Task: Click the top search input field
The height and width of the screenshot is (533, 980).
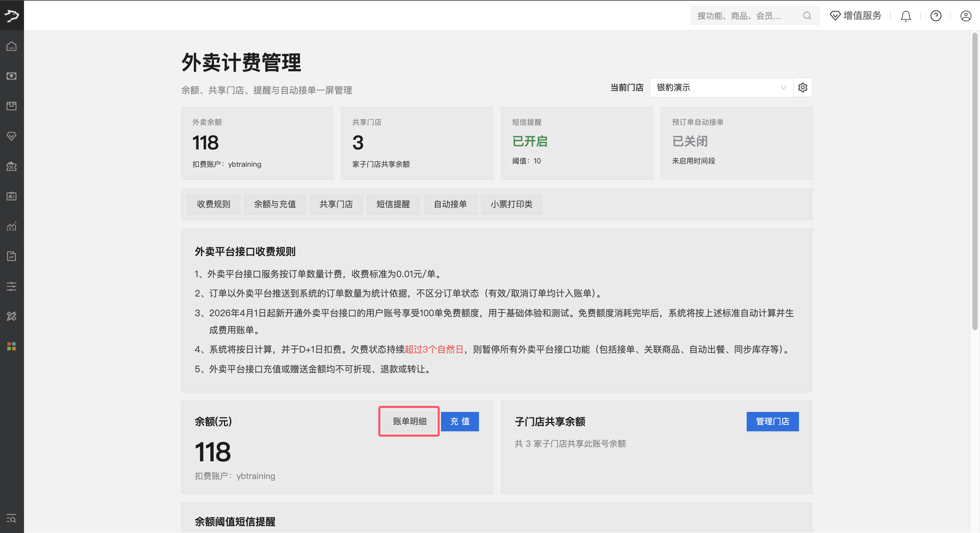Action: (746, 16)
